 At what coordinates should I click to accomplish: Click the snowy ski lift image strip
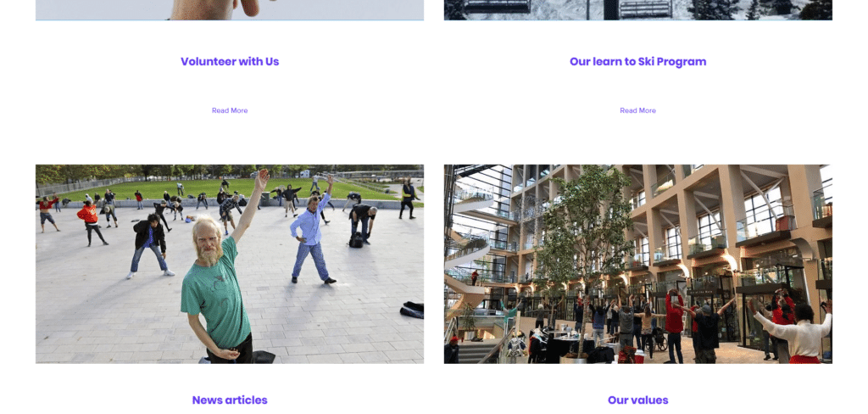click(x=637, y=10)
